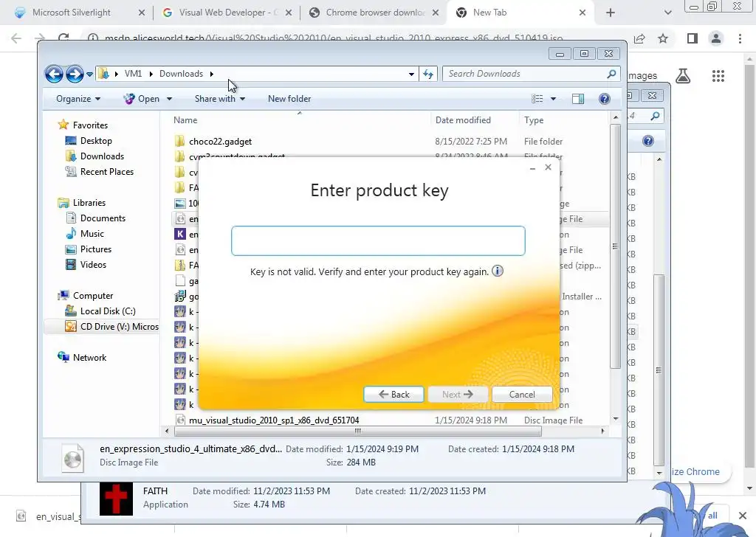Click the refresh button beside address bar
The height and width of the screenshot is (537, 756).
pyautogui.click(x=428, y=74)
